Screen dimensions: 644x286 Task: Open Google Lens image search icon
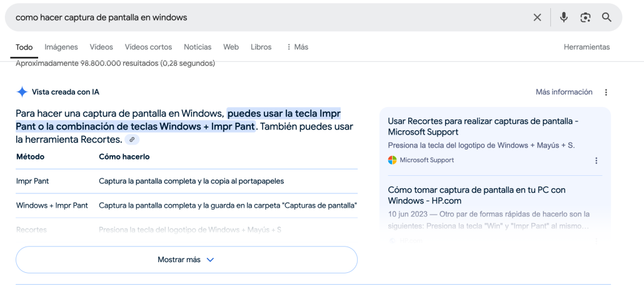585,18
